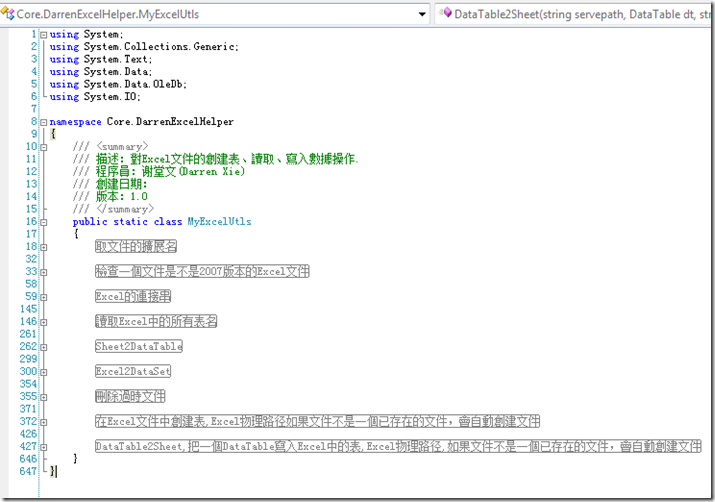This screenshot has height=502, width=715.
Task: Collapse the summary comment block at line 10
Action: click(x=44, y=147)
